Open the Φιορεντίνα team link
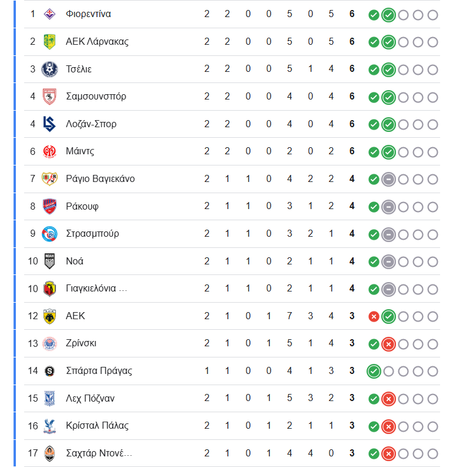Screen dimensions: 476x467 88,14
